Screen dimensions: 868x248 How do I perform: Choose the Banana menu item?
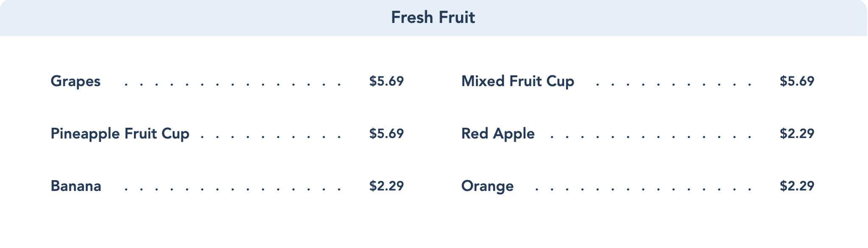click(x=76, y=186)
